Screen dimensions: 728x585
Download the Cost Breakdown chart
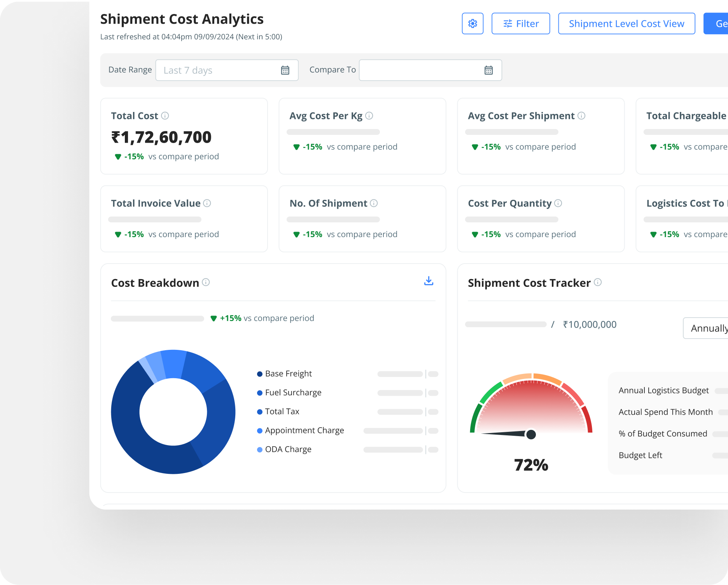429,281
